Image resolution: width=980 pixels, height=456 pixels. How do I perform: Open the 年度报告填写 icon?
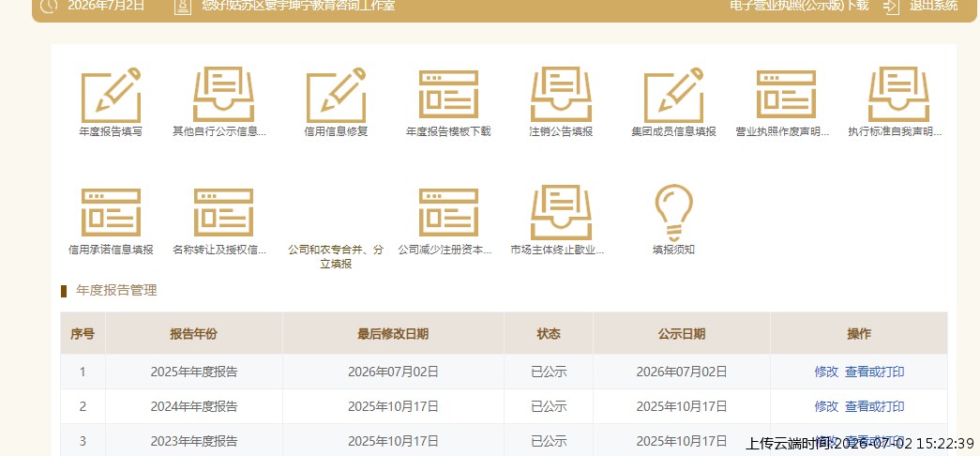coord(112,95)
